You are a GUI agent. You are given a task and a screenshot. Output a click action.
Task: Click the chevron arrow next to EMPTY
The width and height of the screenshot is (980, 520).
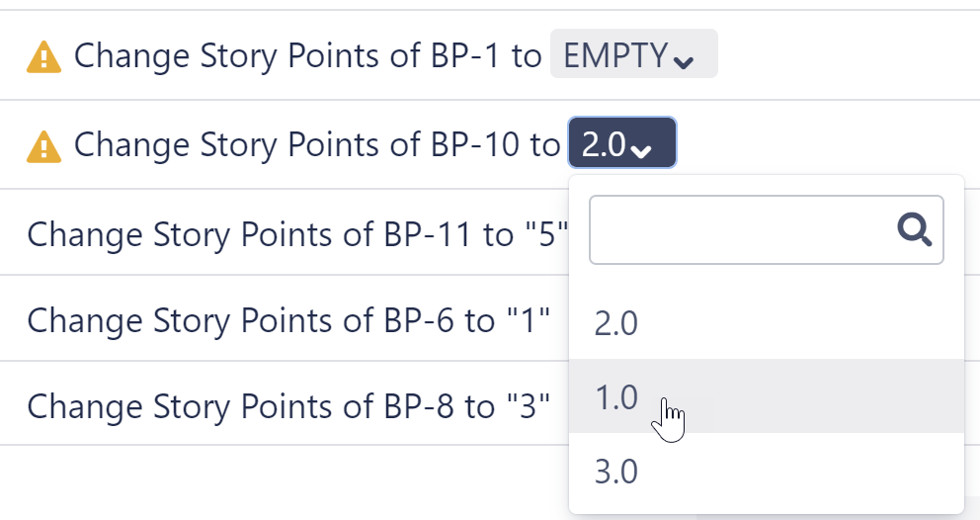pos(683,61)
